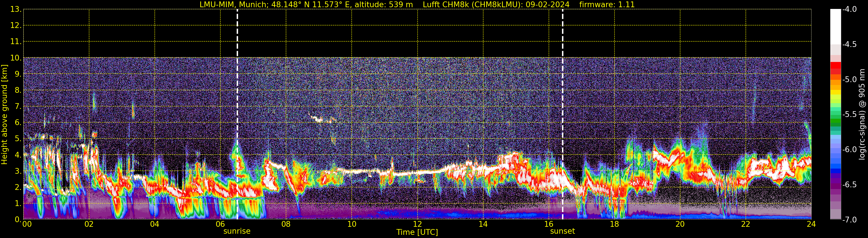Image resolution: width=868 pixels, height=238 pixels.
Task: Click the '14' time tick label
Action: [x=483, y=224]
